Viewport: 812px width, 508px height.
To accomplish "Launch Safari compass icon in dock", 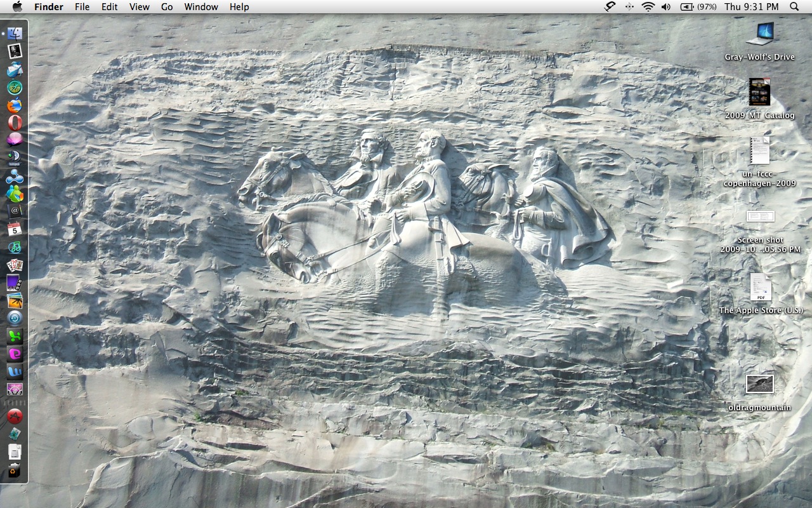I will [15, 87].
